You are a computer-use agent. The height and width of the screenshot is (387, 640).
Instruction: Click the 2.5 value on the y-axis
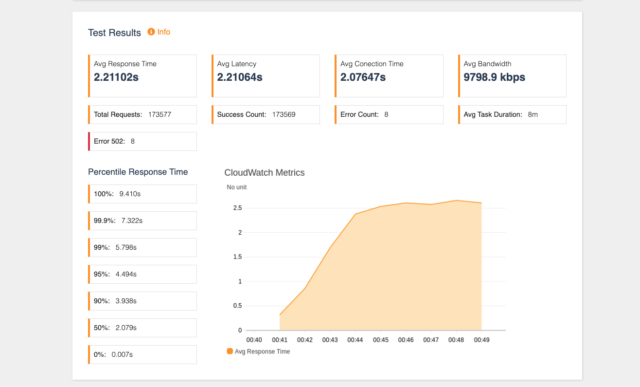coord(238,208)
